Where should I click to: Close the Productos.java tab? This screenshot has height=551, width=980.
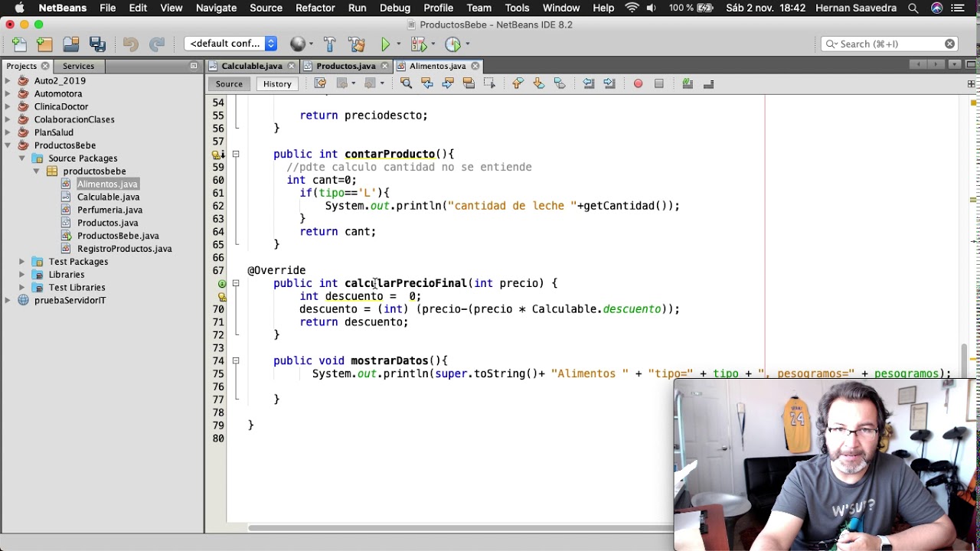coord(384,66)
